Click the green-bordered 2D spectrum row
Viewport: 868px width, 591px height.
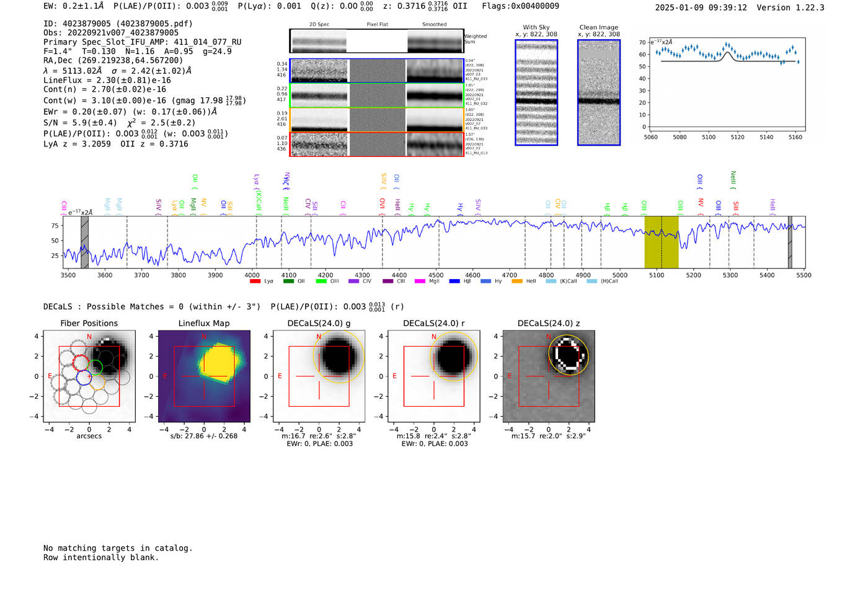[x=377, y=96]
